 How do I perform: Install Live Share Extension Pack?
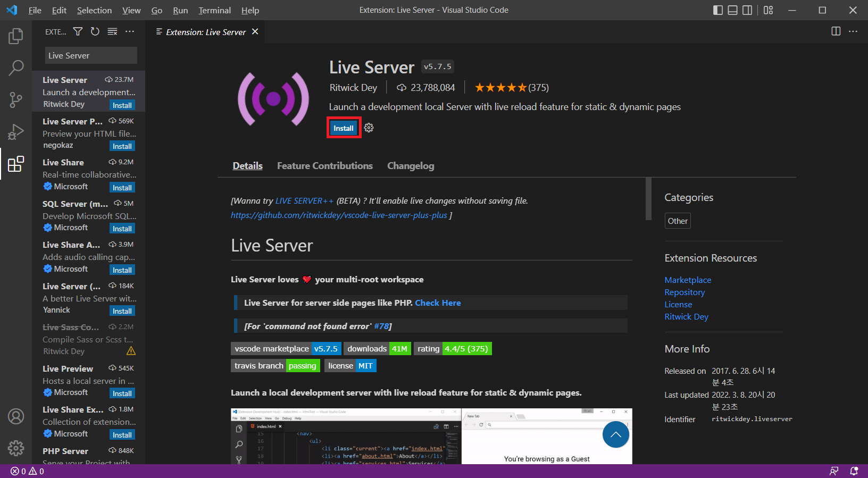tap(122, 435)
